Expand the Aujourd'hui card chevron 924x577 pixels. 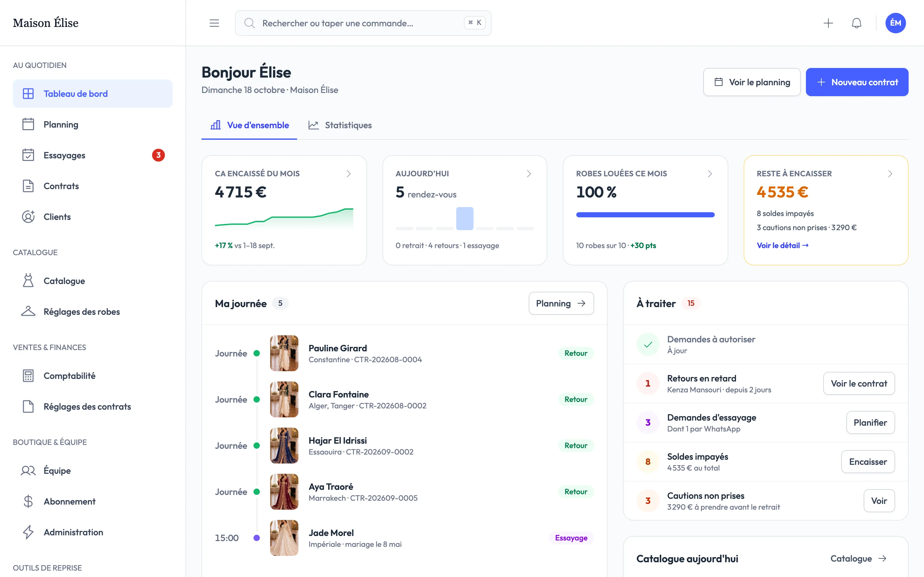(x=529, y=174)
